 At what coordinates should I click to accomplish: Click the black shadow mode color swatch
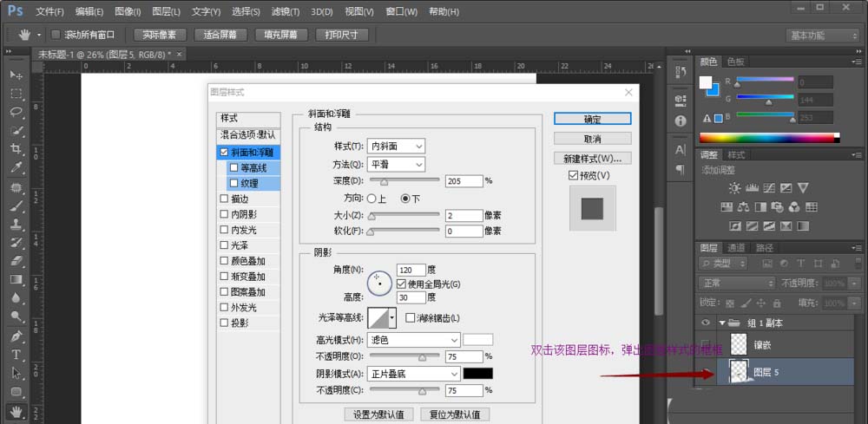coord(477,374)
